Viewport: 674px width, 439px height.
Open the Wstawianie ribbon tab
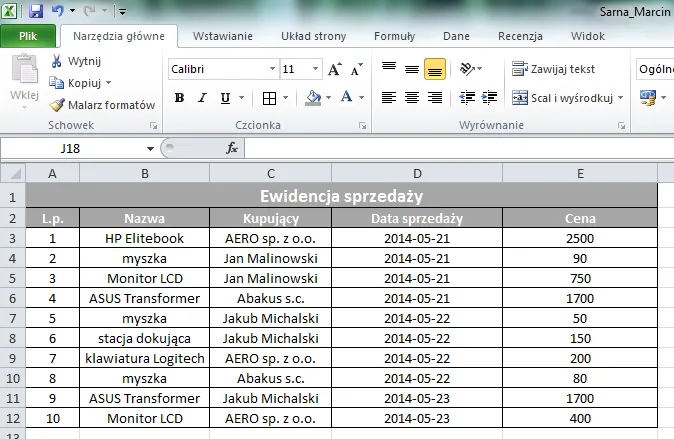(223, 36)
